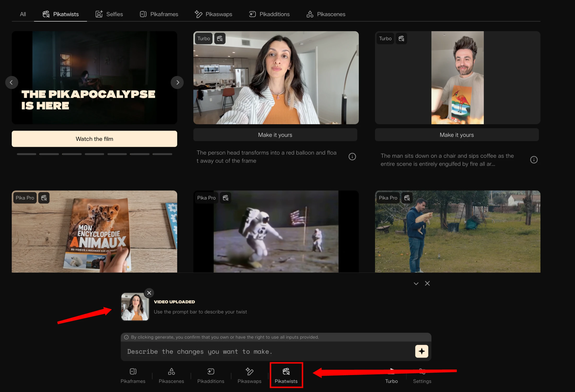Click the uploaded video preview thumbnail
This screenshot has width=575, height=392.
pos(135,307)
